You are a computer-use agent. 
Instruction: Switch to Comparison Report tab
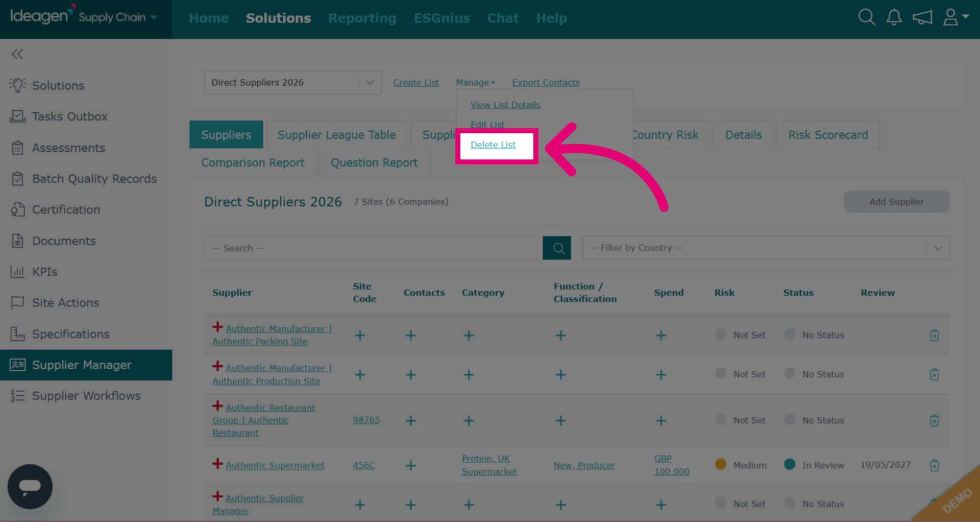(253, 162)
